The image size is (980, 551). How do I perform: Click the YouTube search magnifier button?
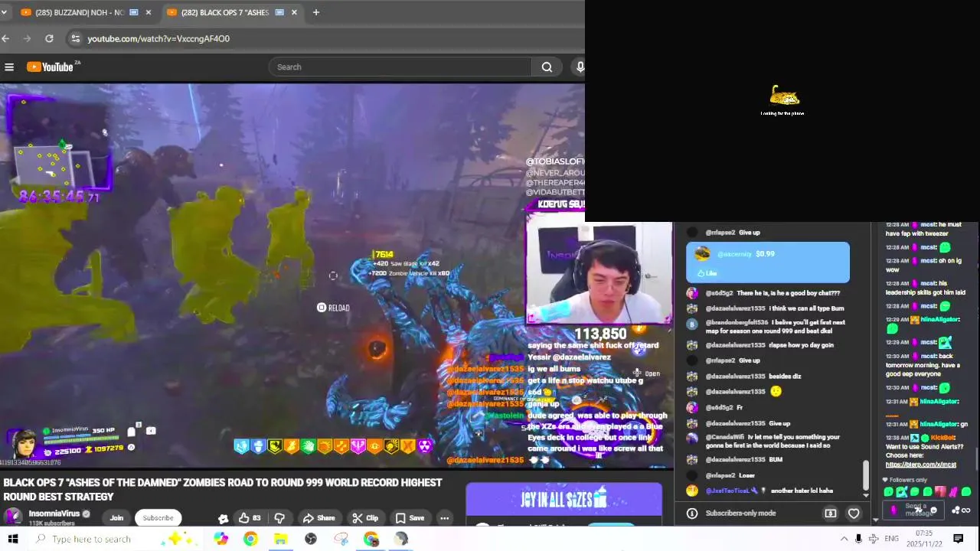tap(547, 67)
